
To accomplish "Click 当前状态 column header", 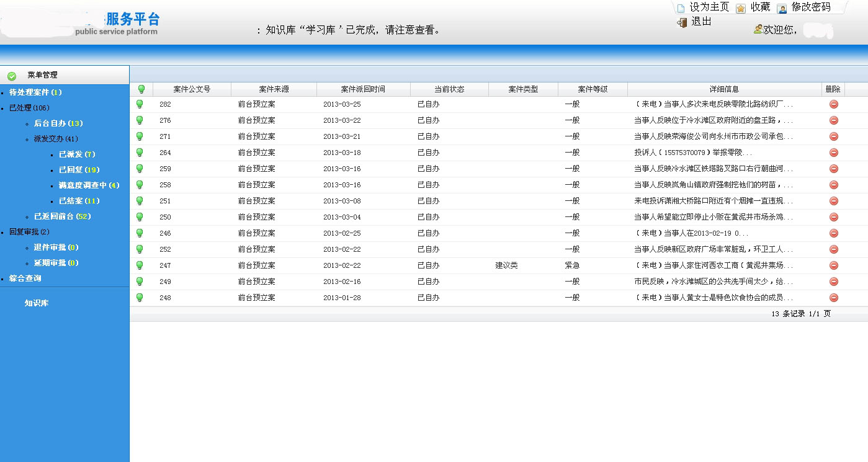I will click(x=449, y=89).
